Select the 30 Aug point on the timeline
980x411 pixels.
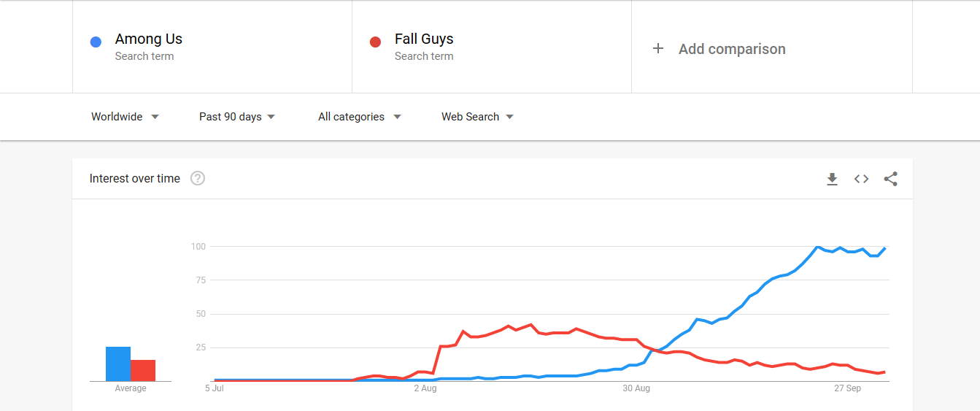tap(636, 388)
